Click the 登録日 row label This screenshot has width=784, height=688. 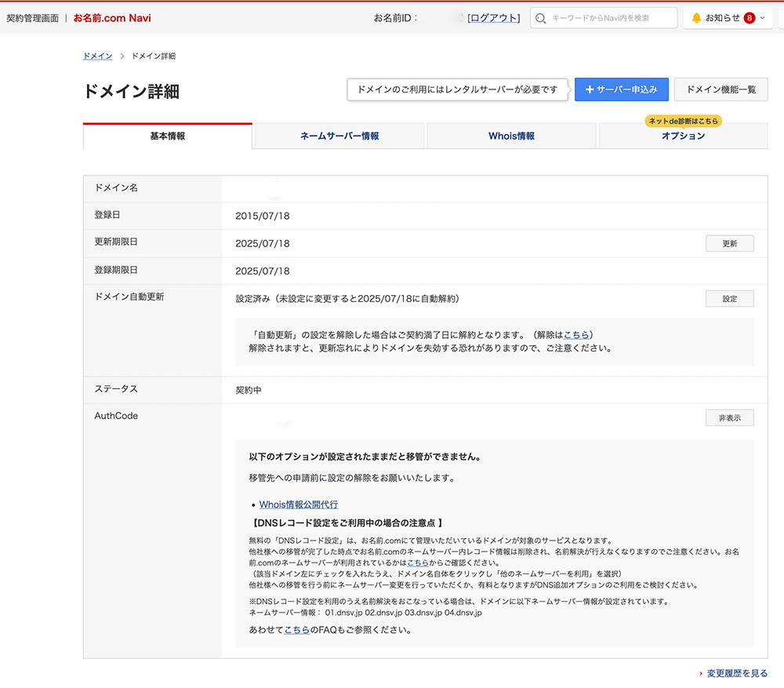[107, 215]
